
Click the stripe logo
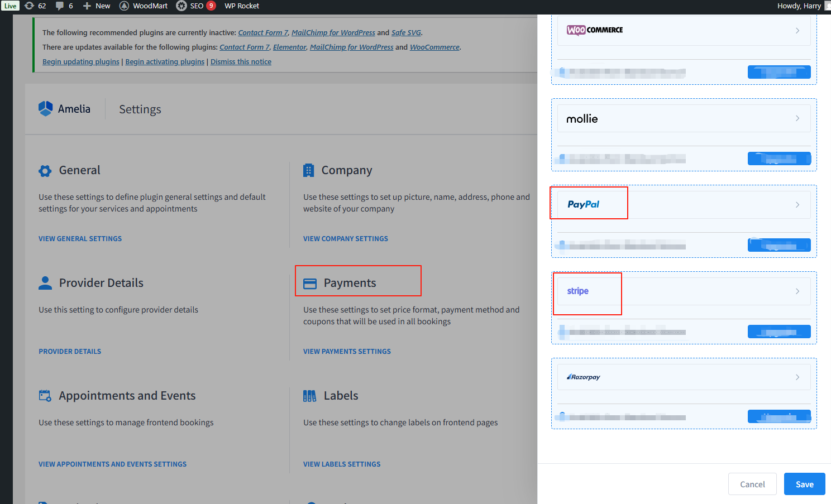[577, 291]
